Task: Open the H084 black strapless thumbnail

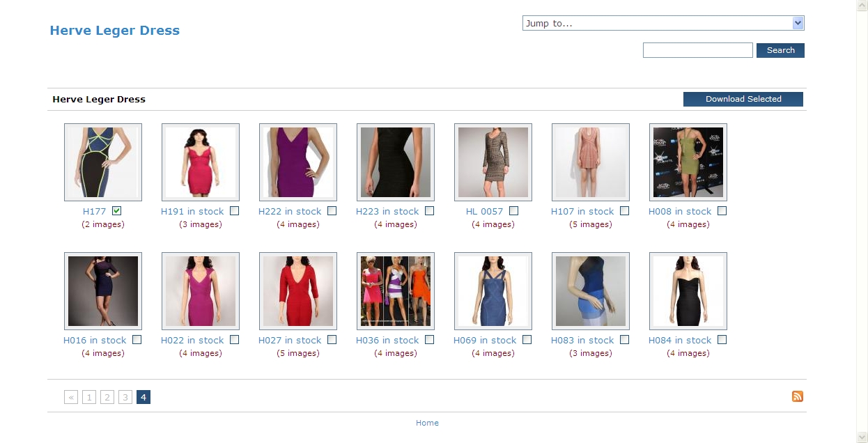Action: [x=688, y=291]
